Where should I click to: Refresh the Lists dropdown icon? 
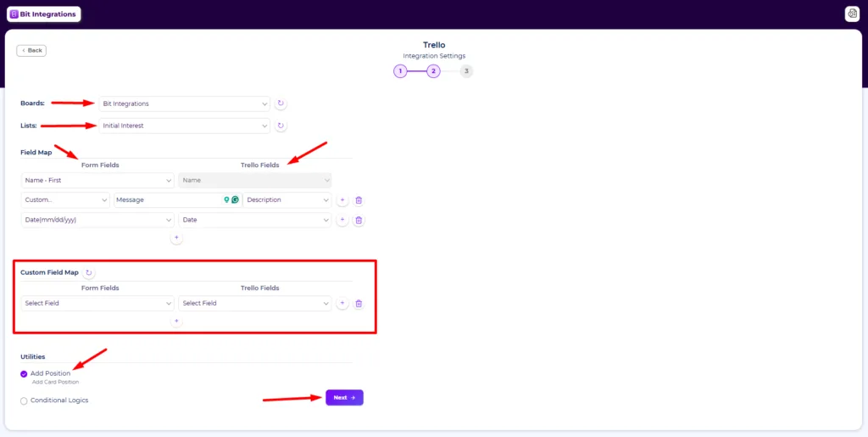(x=281, y=126)
